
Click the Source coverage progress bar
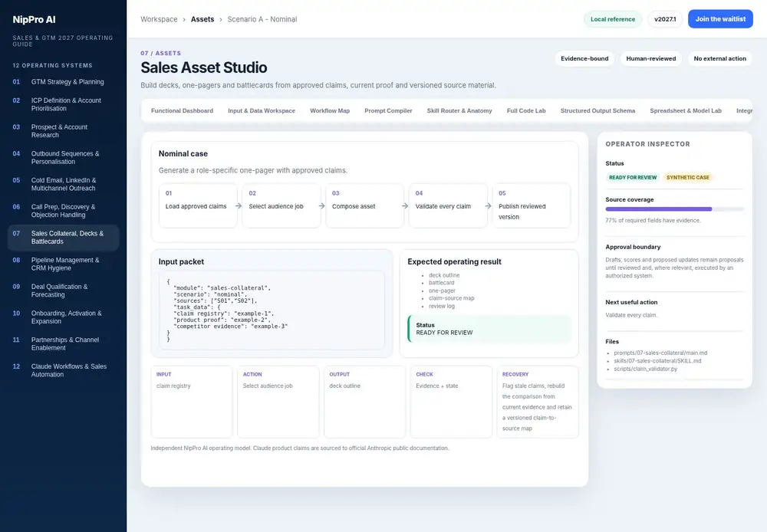(674, 209)
